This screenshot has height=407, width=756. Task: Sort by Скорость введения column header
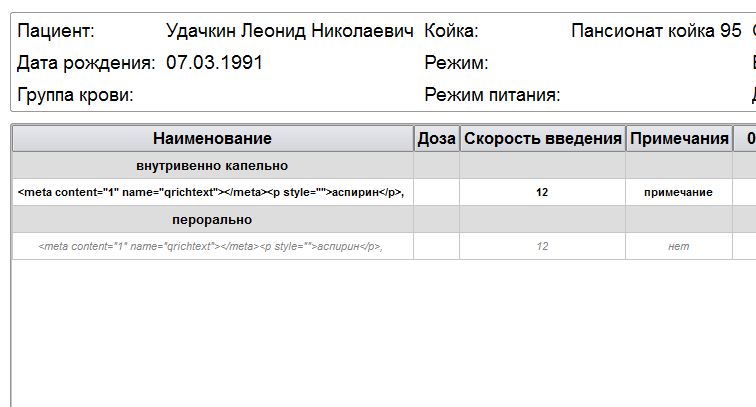pyautogui.click(x=542, y=138)
